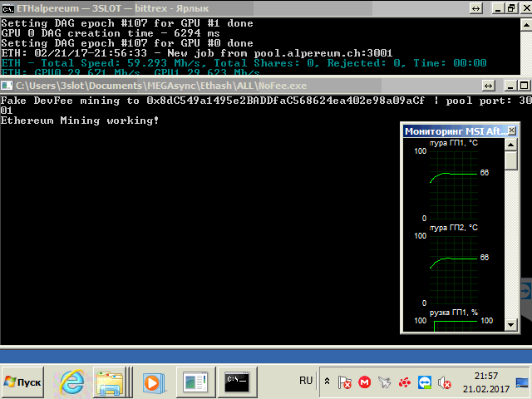Open ETHalpereum console window system menu icon
The image size is (532, 399).
(7, 8)
